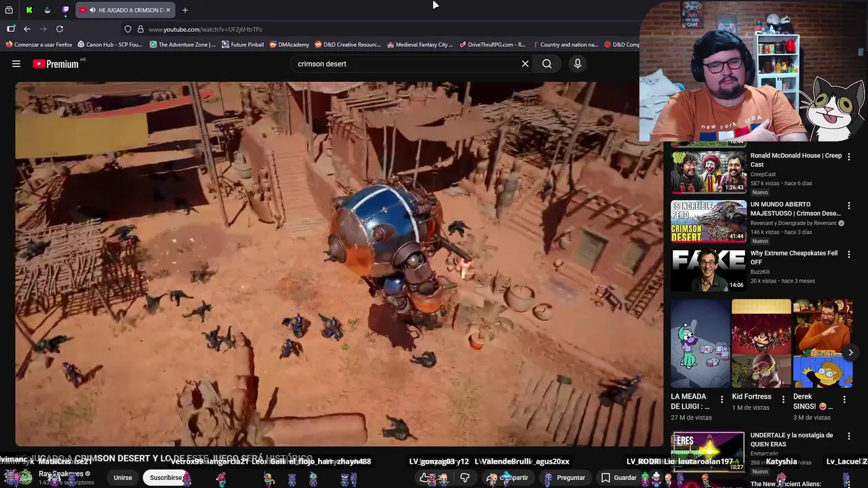Click the Compartir share button
The height and width of the screenshot is (488, 868).
(509, 477)
